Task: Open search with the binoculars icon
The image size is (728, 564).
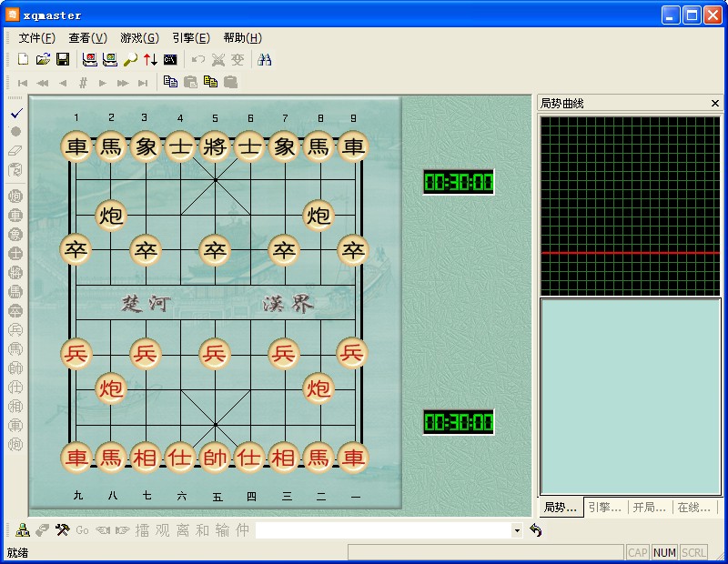Action: 265,59
